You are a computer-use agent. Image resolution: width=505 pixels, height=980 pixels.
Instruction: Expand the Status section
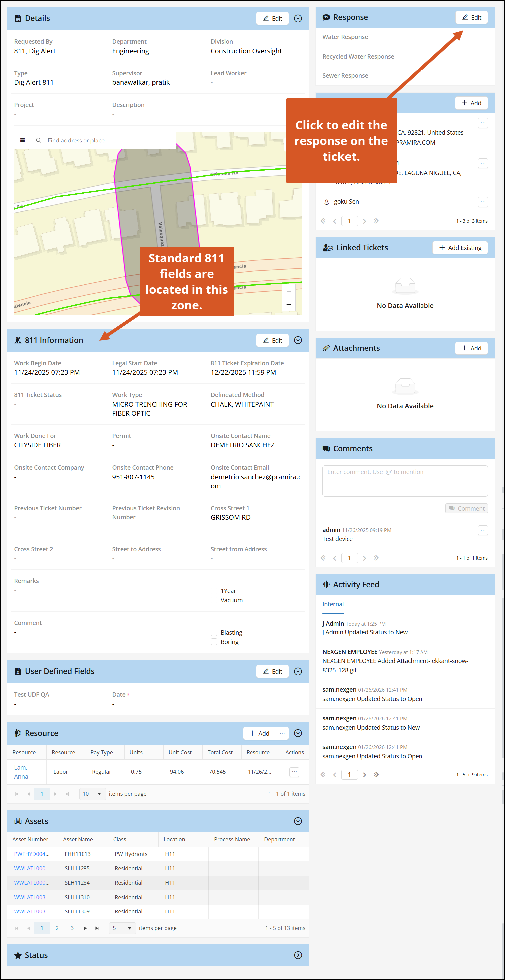click(x=298, y=955)
